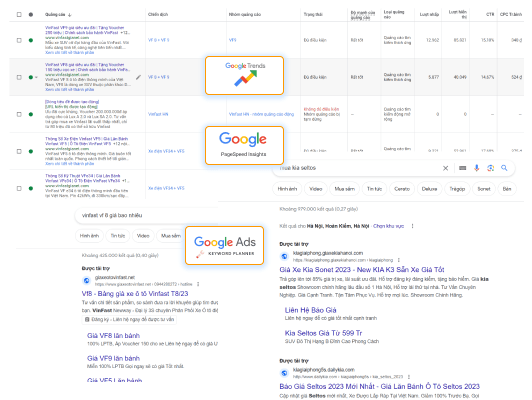Select 'Video' chip in Vinfast VF 8 search

(143, 236)
